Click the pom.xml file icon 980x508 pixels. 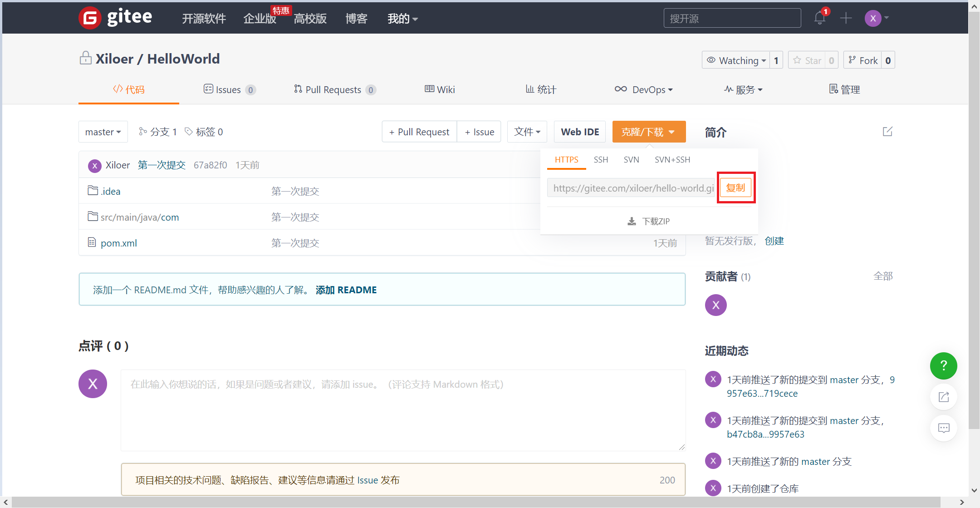(x=92, y=242)
